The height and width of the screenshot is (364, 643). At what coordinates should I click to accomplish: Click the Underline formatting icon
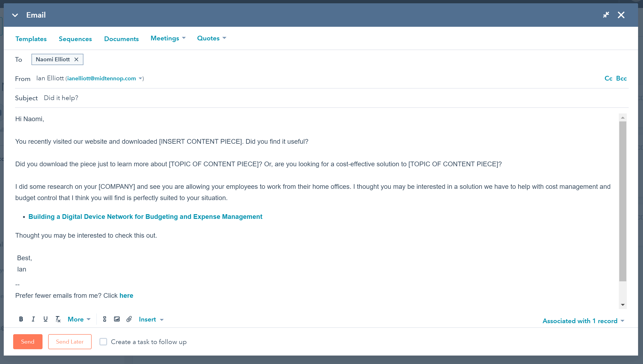point(46,319)
